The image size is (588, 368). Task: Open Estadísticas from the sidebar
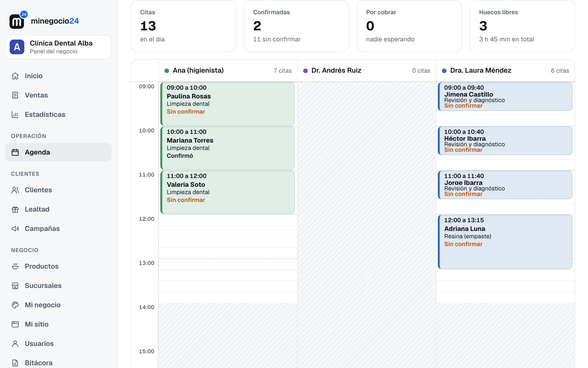pyautogui.click(x=59, y=114)
